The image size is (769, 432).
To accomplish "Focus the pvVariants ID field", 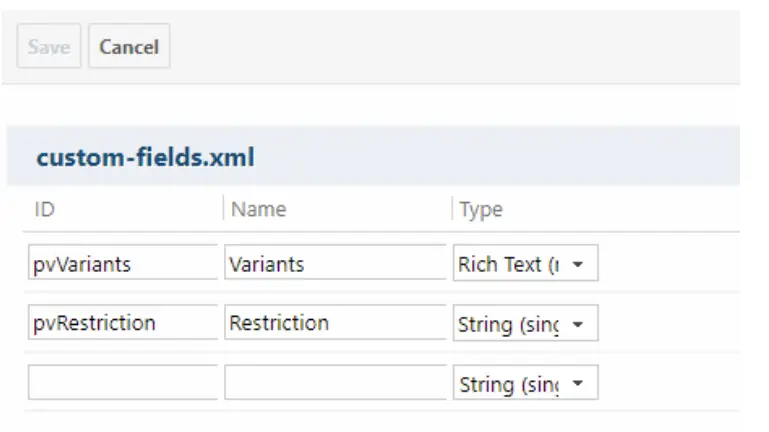I will click(122, 265).
